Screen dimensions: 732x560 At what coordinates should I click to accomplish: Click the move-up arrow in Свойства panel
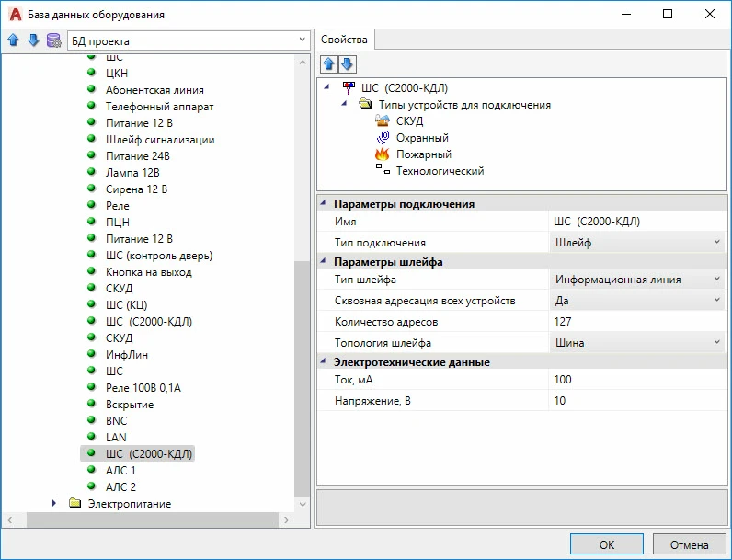pos(328,64)
